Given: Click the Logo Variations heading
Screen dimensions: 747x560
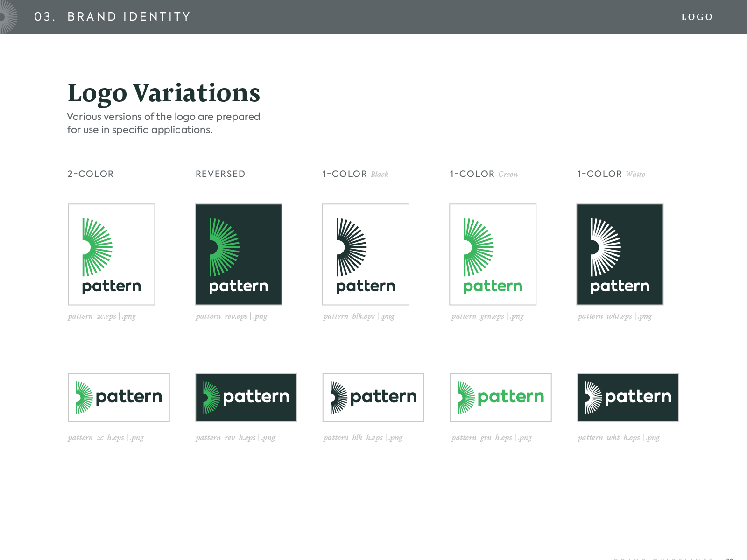Looking at the screenshot, I should [163, 93].
